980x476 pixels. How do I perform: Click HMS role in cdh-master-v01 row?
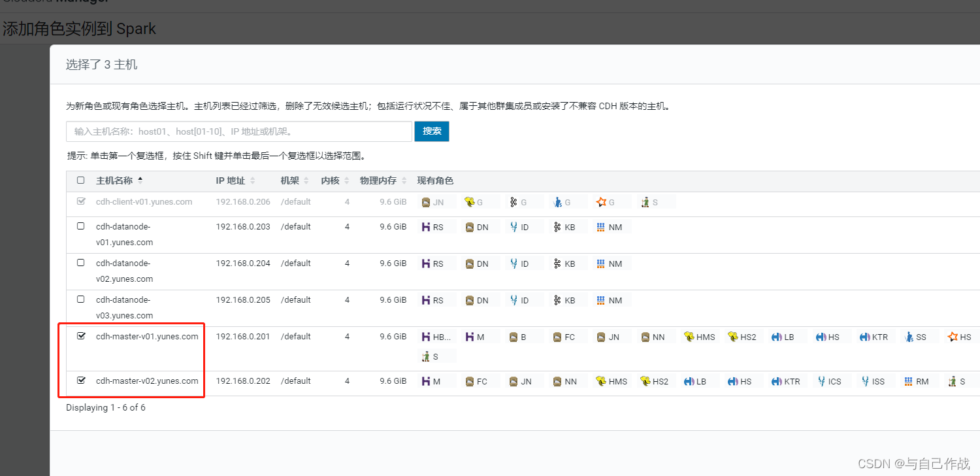(700, 337)
